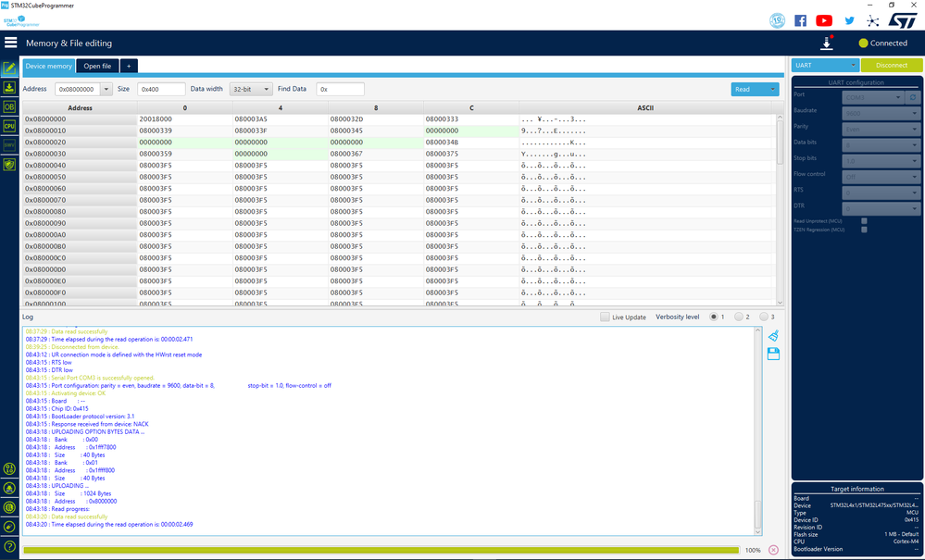Clear the log with broom icon
The image size is (925, 560).
click(x=773, y=336)
